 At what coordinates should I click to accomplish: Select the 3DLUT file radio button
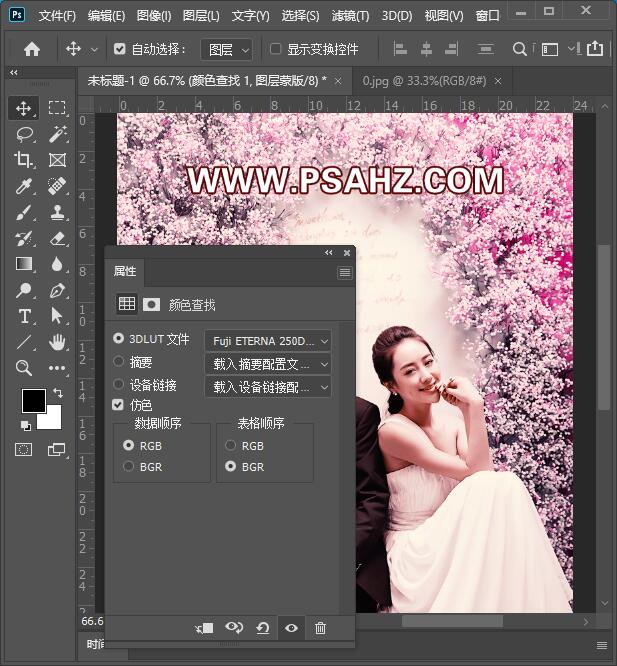[x=118, y=339]
